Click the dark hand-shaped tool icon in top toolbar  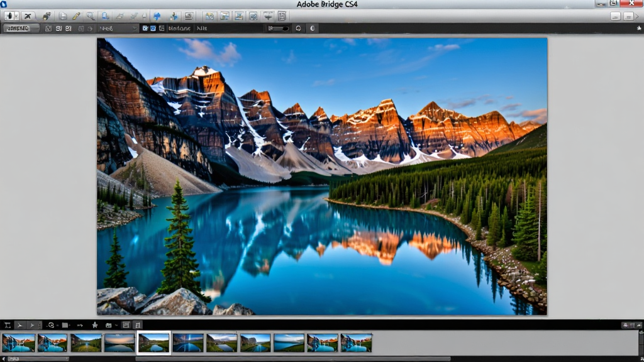[x=9, y=16]
